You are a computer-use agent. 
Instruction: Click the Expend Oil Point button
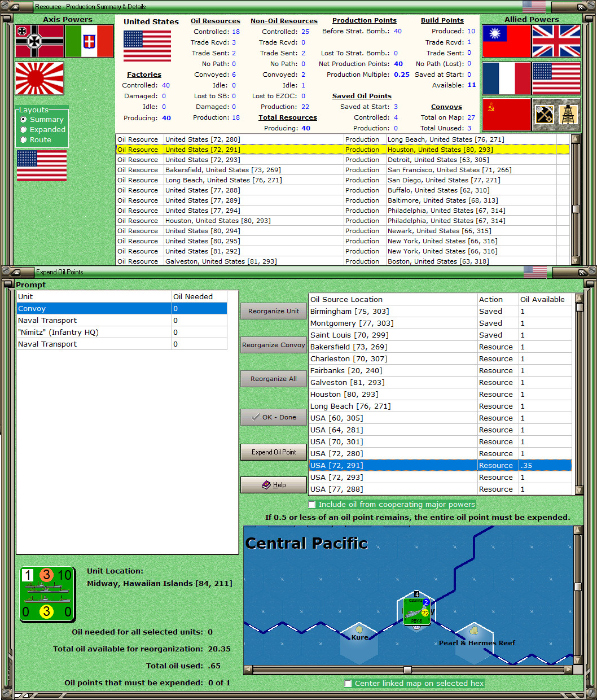point(274,452)
